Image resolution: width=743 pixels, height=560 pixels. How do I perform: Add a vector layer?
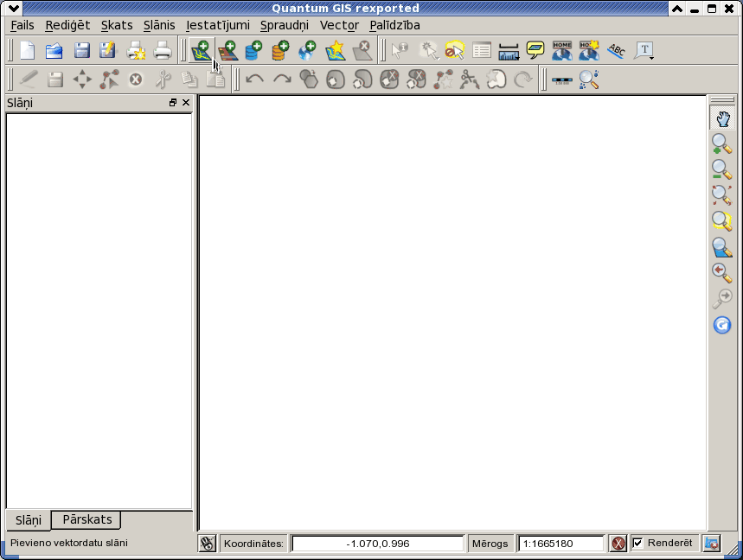pos(202,50)
